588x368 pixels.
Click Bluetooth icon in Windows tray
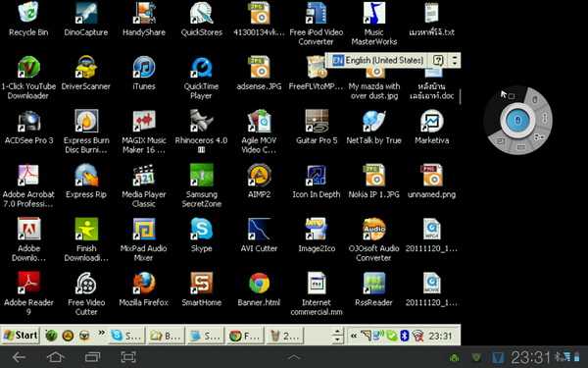click(x=404, y=336)
